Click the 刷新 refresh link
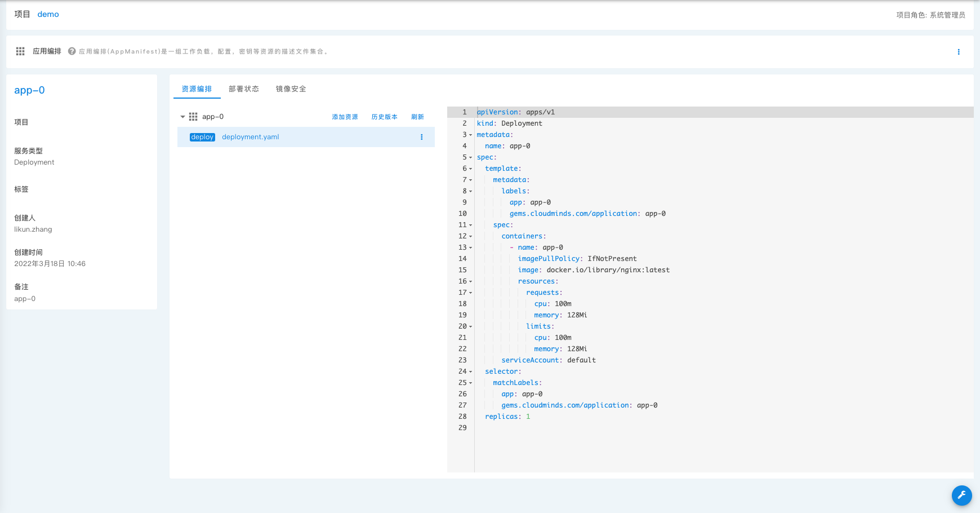The height and width of the screenshot is (513, 980). [417, 117]
